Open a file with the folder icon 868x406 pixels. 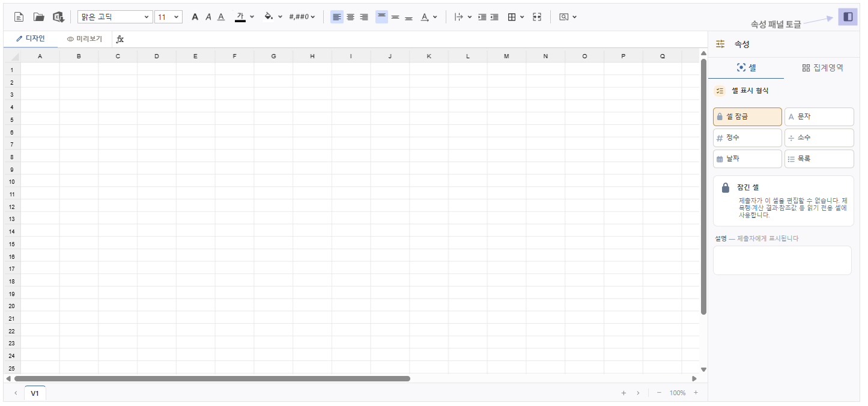(x=39, y=17)
